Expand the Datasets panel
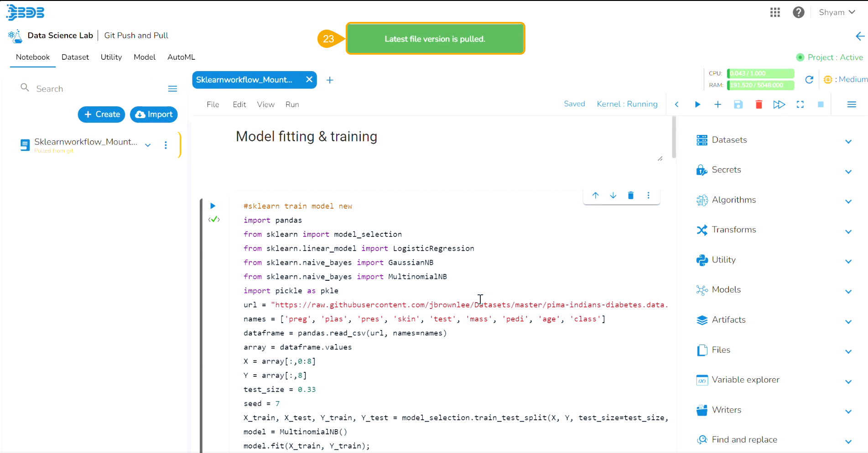 (x=848, y=141)
